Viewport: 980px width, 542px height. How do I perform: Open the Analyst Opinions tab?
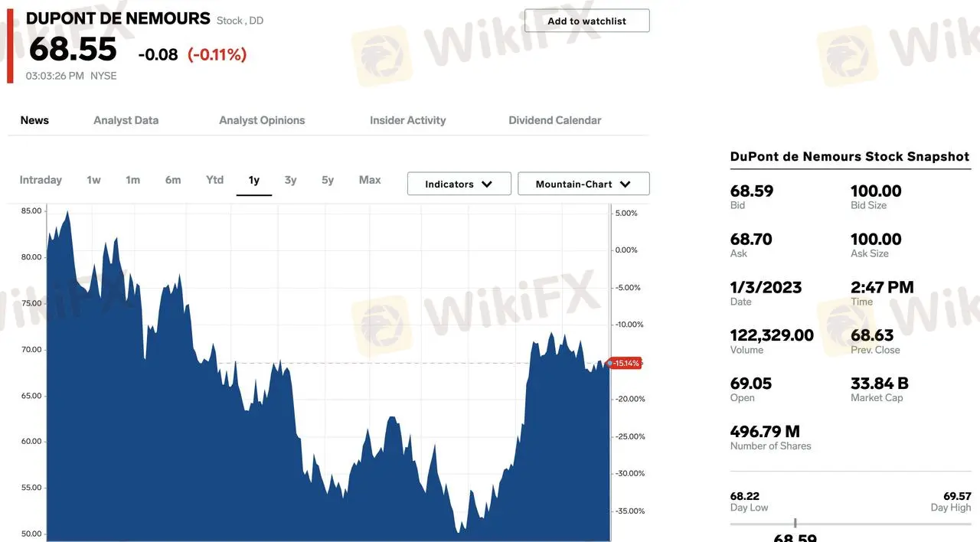coord(262,120)
